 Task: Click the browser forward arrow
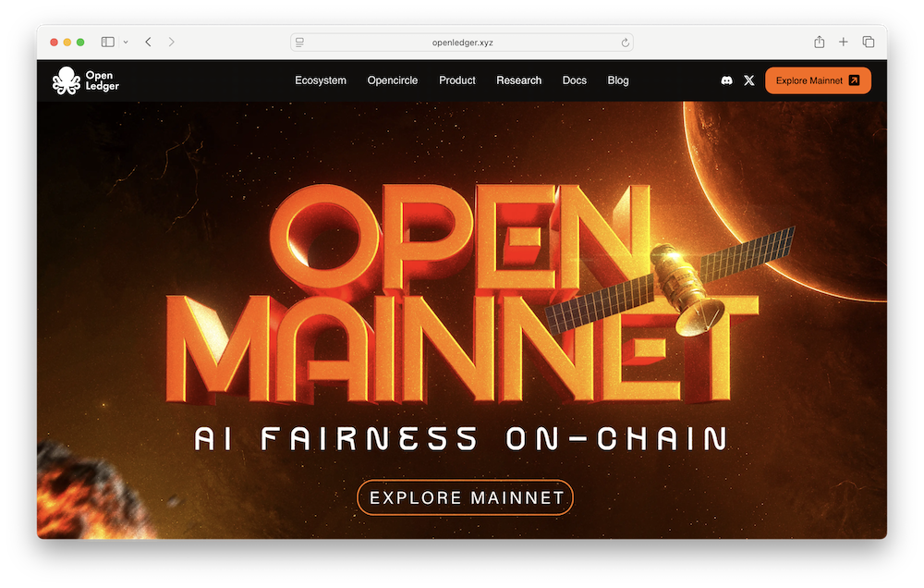(172, 42)
